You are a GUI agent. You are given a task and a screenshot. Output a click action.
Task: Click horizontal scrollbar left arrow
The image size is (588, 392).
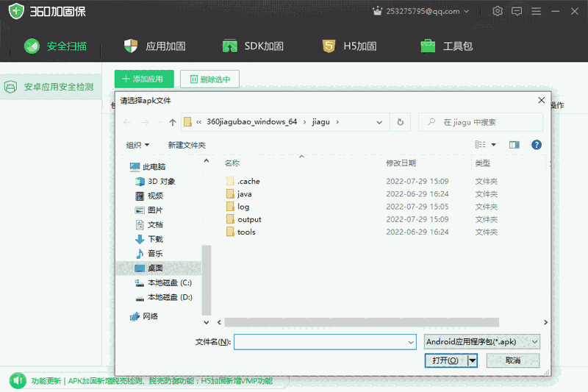(219, 322)
